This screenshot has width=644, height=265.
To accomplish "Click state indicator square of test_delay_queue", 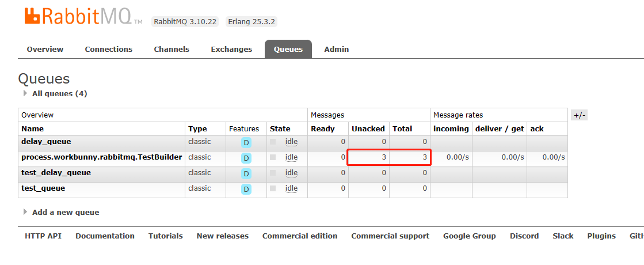I will coord(273,173).
